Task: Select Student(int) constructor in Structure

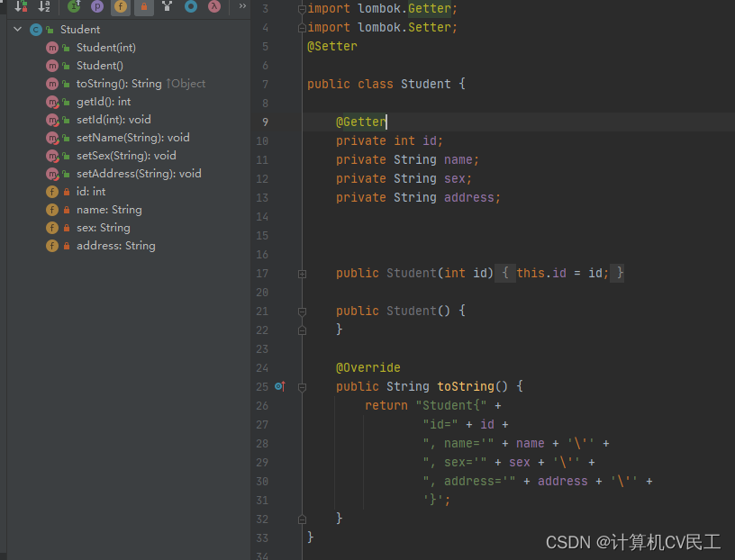Action: (x=106, y=48)
